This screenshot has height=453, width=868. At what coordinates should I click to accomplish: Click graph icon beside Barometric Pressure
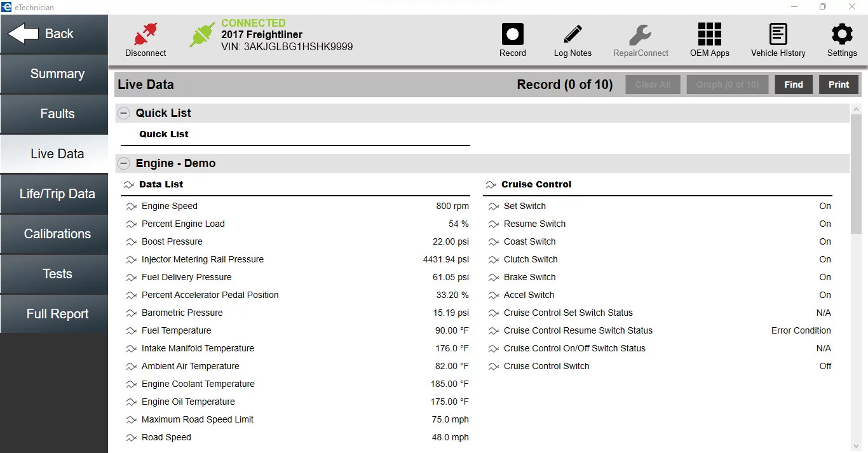pyautogui.click(x=131, y=313)
